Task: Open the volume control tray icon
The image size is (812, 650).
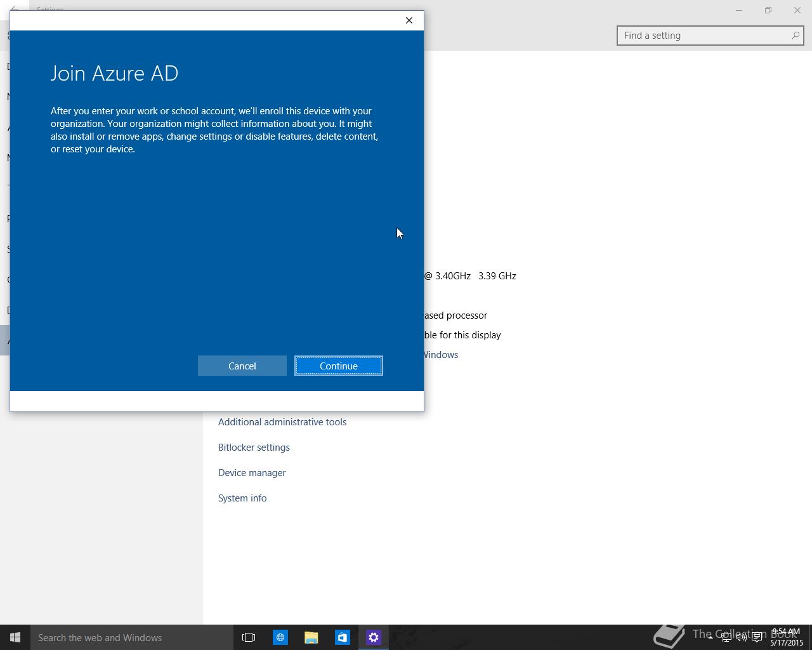Action: [x=741, y=637]
